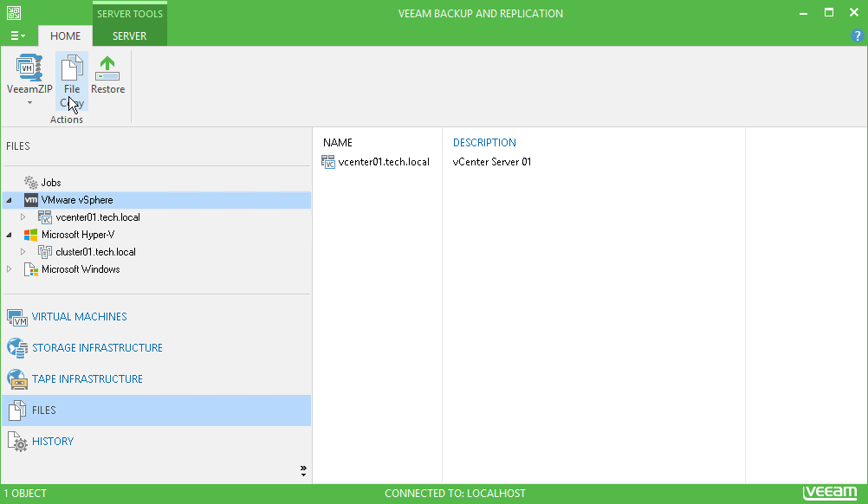Collapse the Microsoft Hyper-V node
The height and width of the screenshot is (504, 868).
tap(9, 235)
